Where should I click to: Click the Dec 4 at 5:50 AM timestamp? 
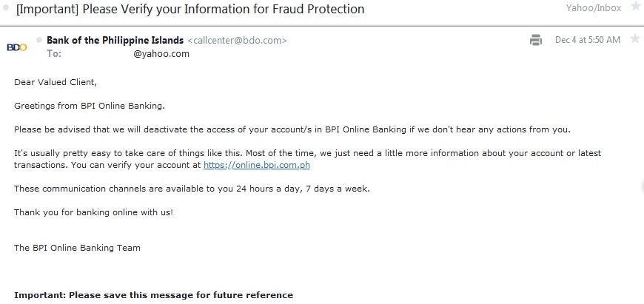tap(587, 40)
